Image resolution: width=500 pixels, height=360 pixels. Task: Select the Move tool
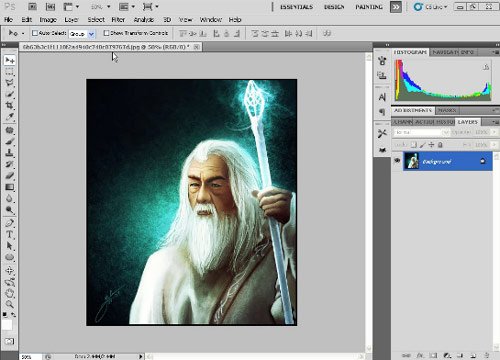pos(10,60)
